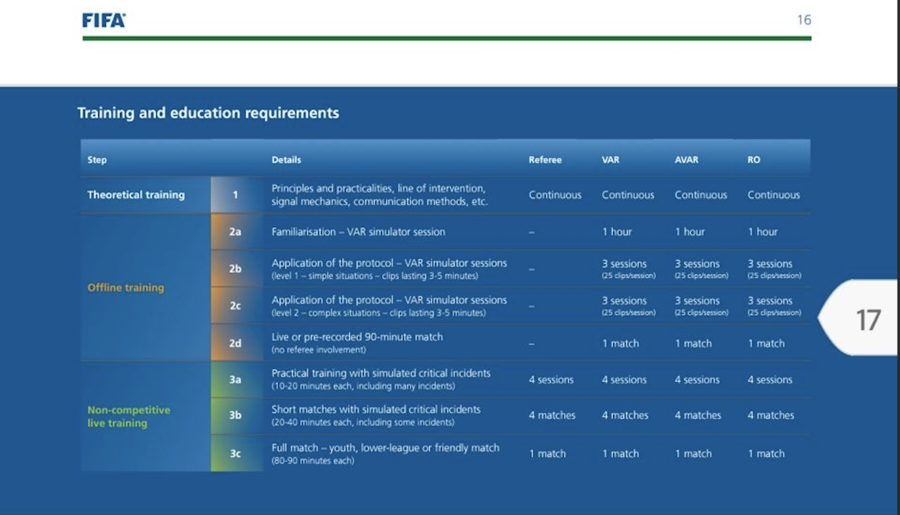Click '4 matches' in the VAR column
Screen dimensions: 900x515
point(625,415)
